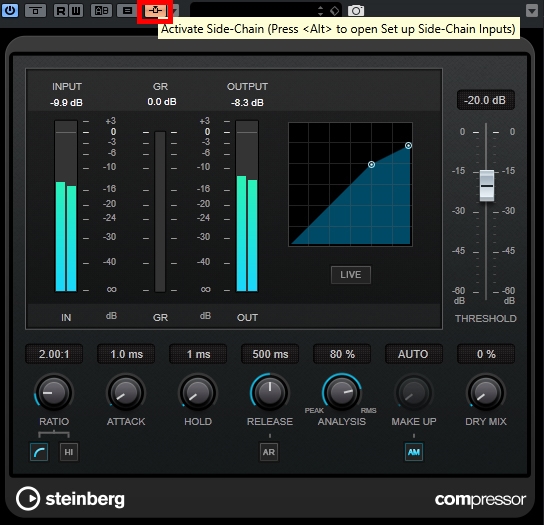Click the Dry Mix knob
Screen dimensions: 544x525
[x=486, y=393]
